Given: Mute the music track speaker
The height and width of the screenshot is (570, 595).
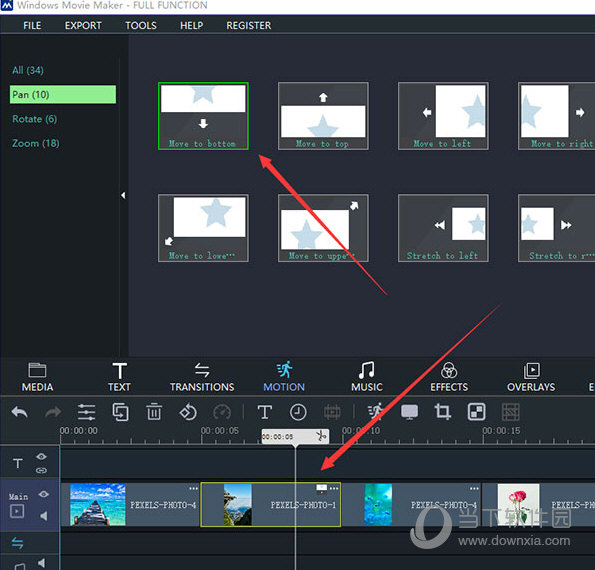Looking at the screenshot, I should (41, 563).
